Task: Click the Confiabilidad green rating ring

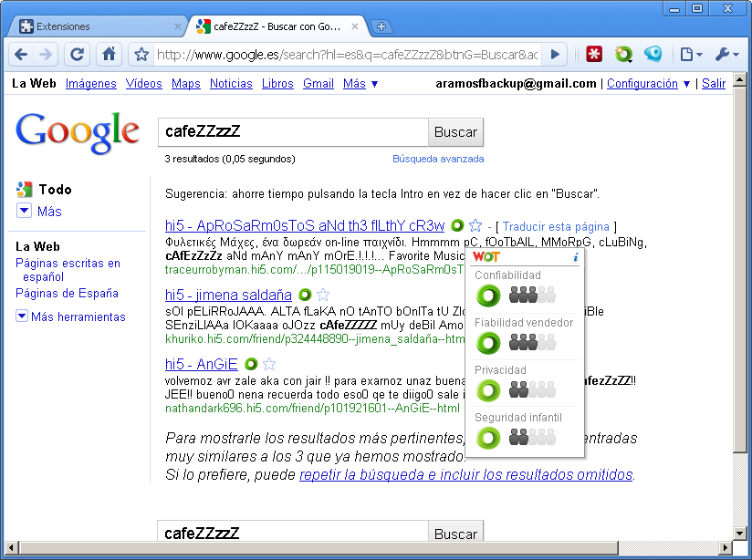Action: (x=488, y=296)
